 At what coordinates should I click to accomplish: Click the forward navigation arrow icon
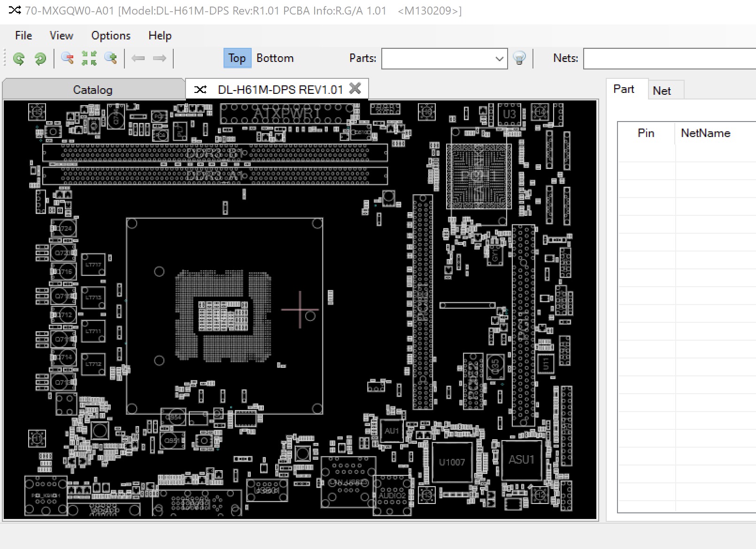tap(160, 58)
